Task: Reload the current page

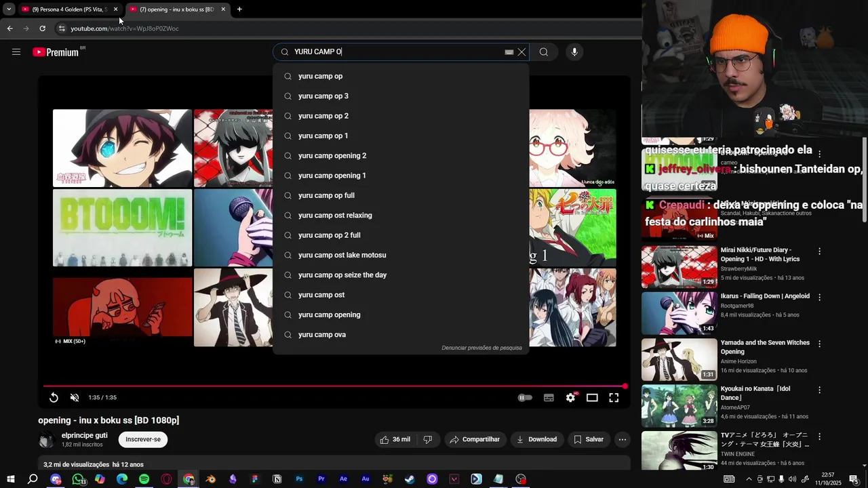Action: pos(42,28)
